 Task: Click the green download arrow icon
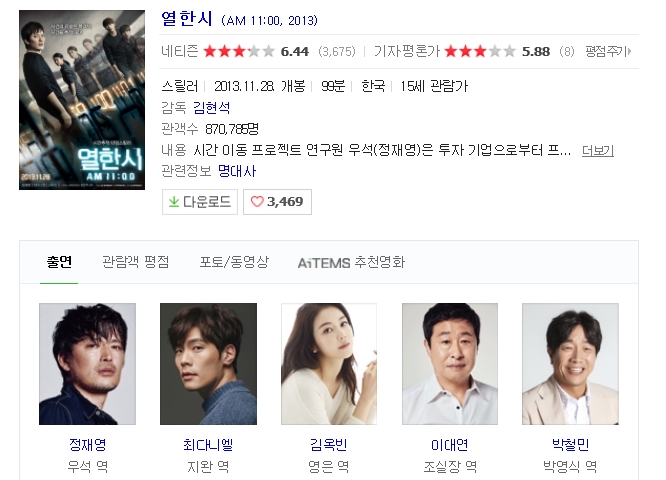pos(173,202)
